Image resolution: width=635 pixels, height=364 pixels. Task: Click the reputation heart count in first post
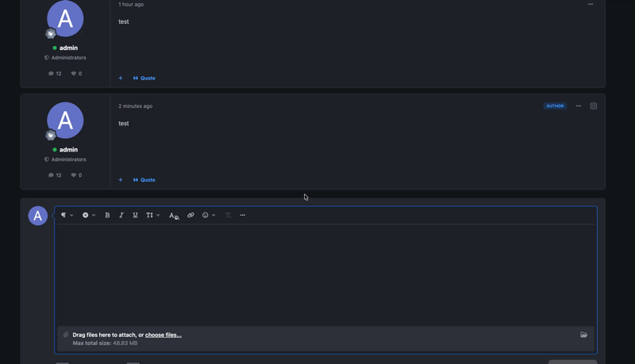pos(76,74)
